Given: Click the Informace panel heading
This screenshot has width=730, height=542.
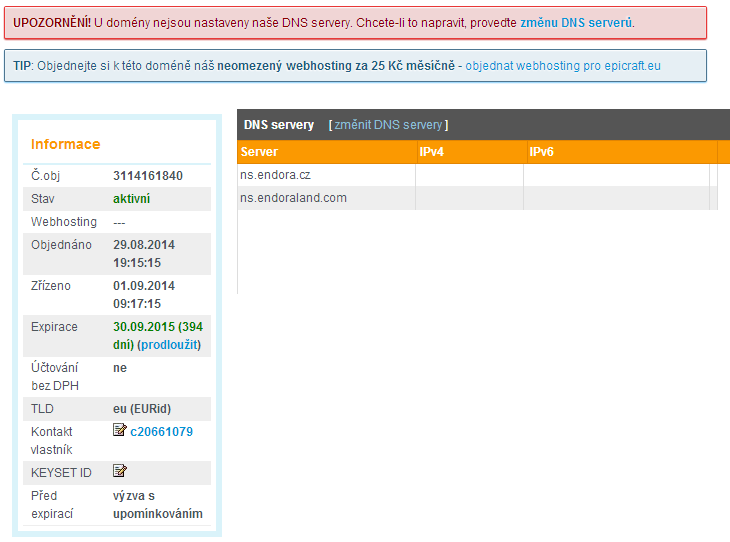Looking at the screenshot, I should pos(65,144).
